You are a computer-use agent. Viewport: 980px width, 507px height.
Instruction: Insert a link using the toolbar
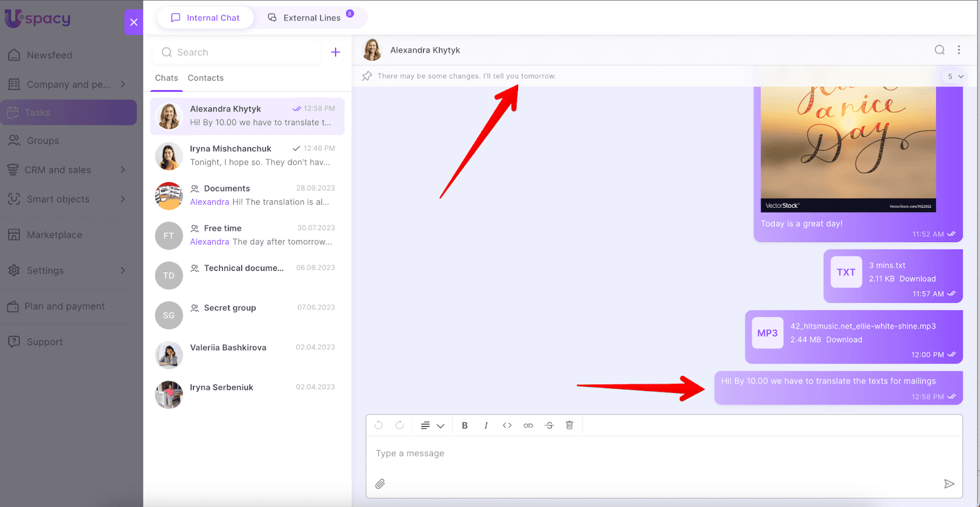pyautogui.click(x=528, y=425)
